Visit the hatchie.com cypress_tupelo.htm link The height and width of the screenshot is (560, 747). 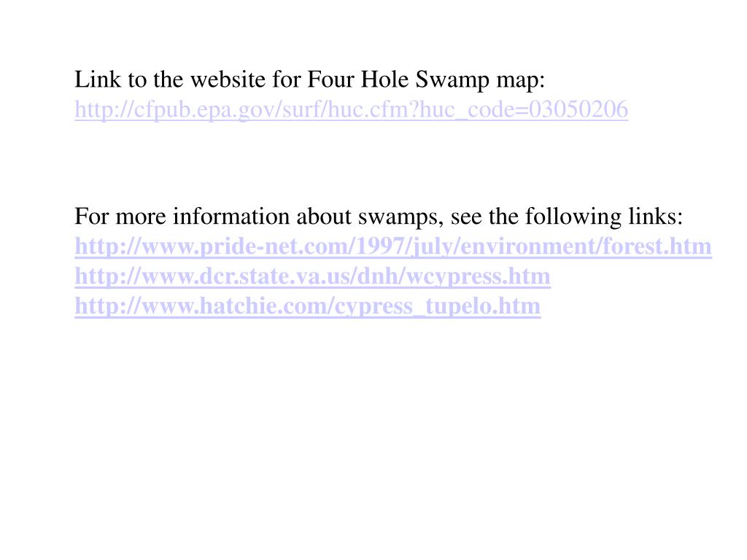point(308,306)
